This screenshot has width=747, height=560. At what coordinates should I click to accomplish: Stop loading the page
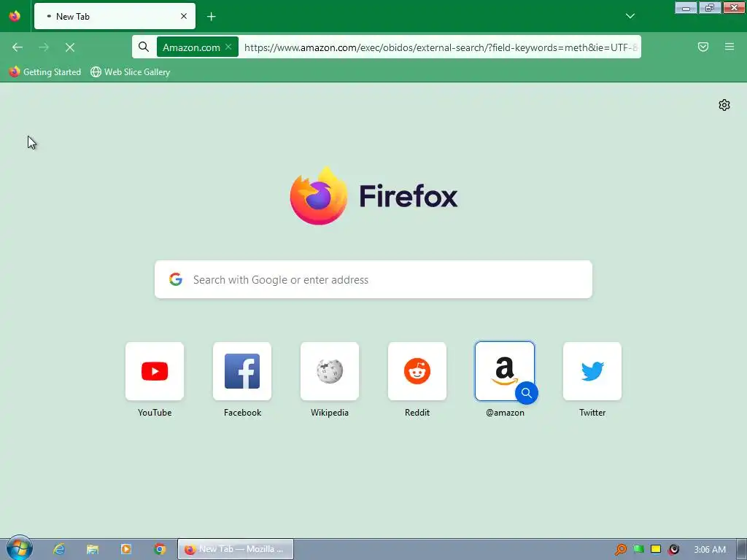click(x=70, y=47)
